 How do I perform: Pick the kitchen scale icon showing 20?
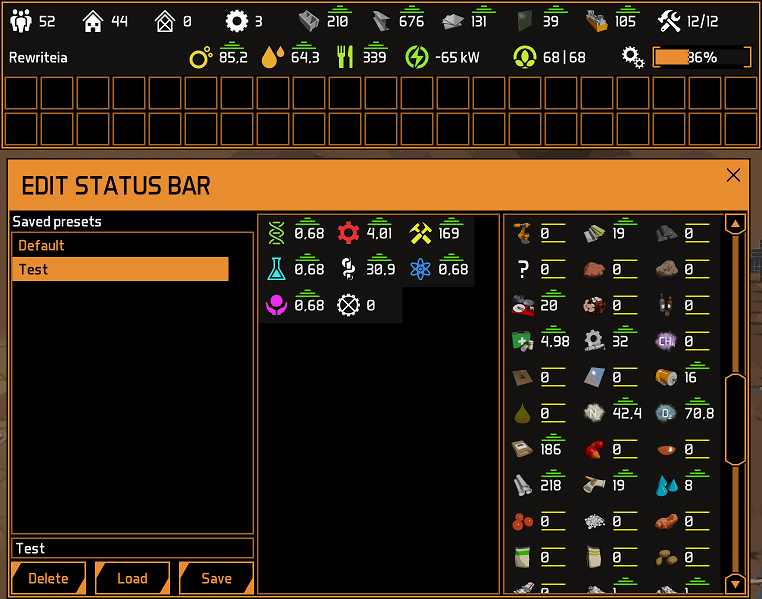point(523,305)
